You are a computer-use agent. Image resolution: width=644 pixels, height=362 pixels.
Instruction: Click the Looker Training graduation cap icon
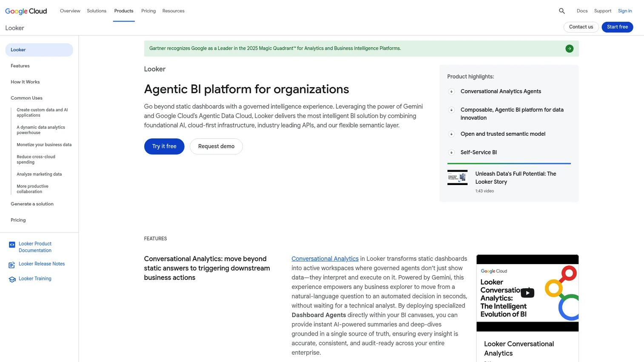click(x=12, y=279)
